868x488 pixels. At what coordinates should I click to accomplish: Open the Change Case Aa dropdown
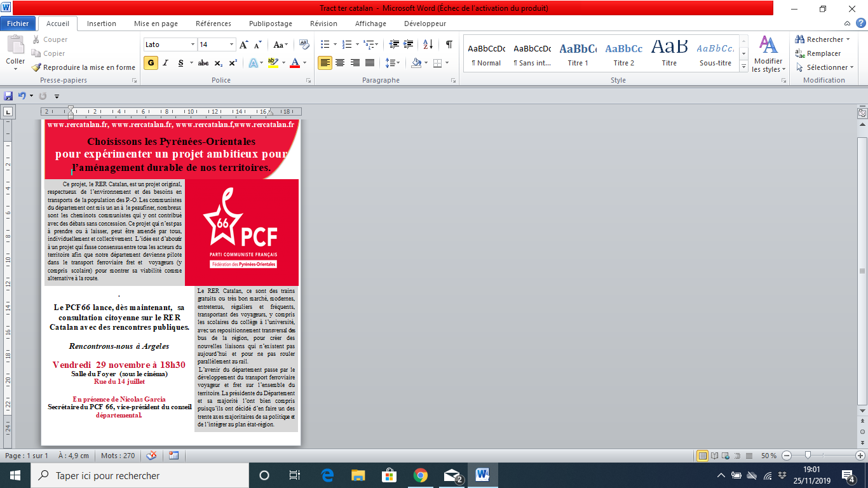[280, 44]
